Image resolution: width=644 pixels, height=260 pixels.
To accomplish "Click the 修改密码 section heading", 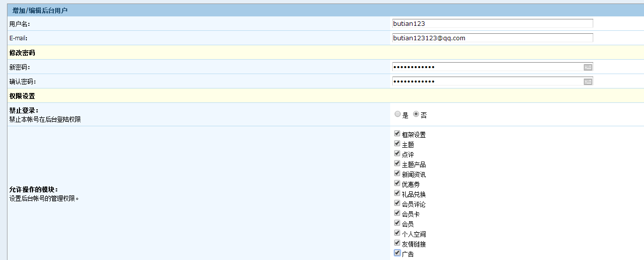I will (x=22, y=53).
